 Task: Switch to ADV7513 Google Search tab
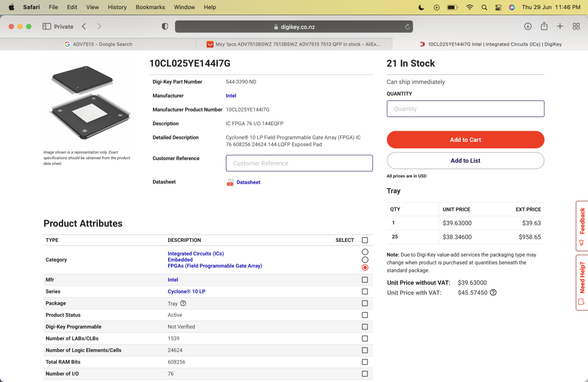[x=98, y=44]
